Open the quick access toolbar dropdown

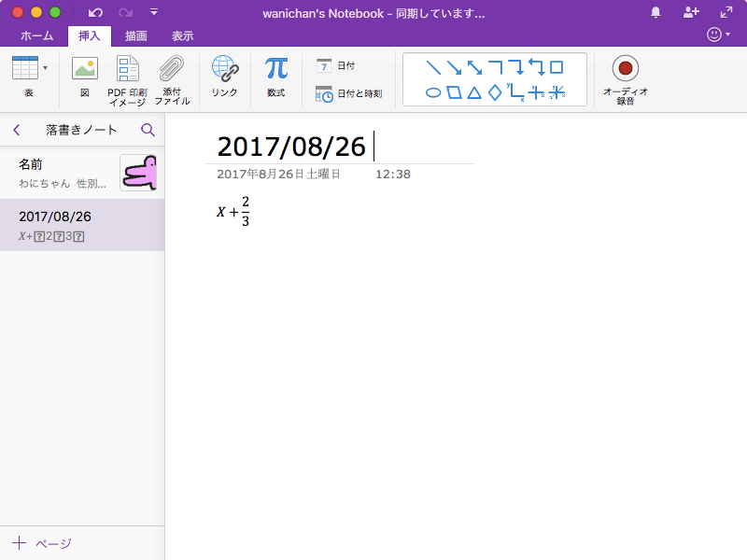154,12
